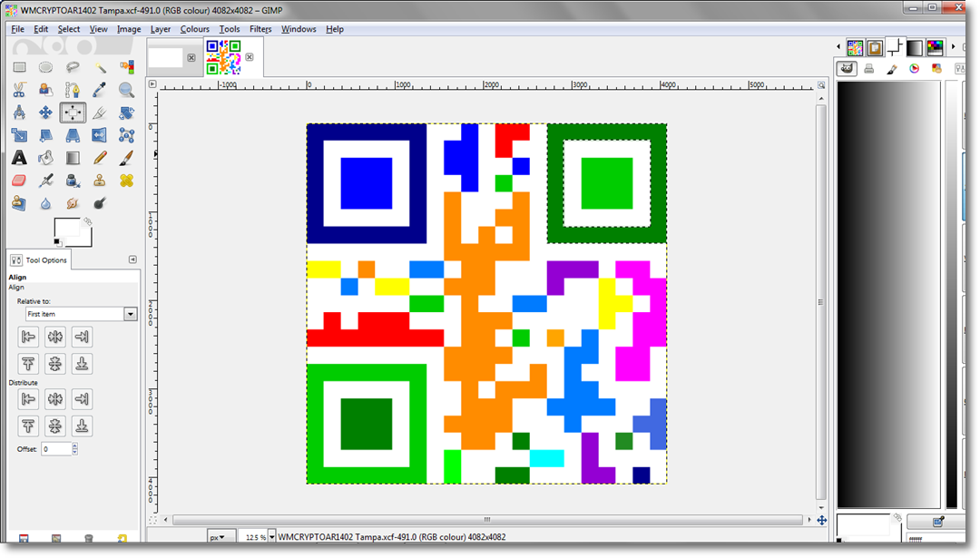The image size is (980, 558).
Task: Select the Rectangle Select tool
Action: 19,67
